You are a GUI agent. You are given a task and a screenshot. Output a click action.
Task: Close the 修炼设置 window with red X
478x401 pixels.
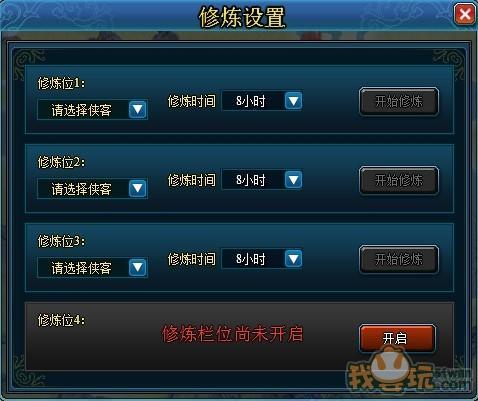coord(465,14)
